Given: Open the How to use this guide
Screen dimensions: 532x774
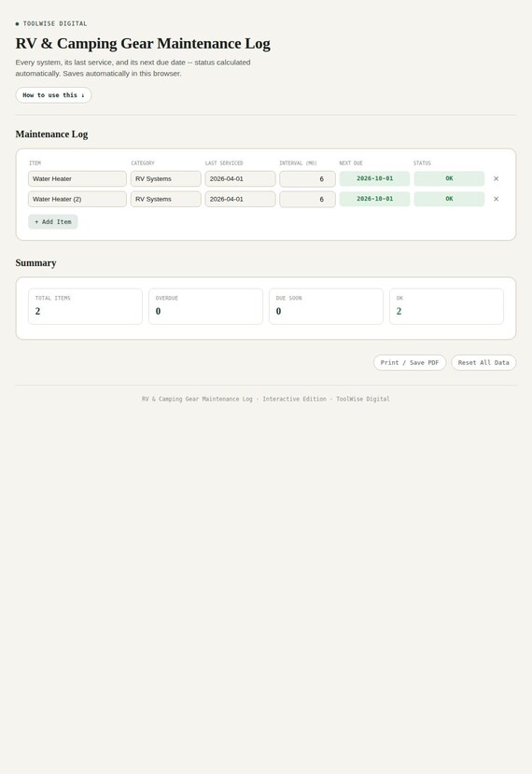Looking at the screenshot, I should tap(53, 95).
